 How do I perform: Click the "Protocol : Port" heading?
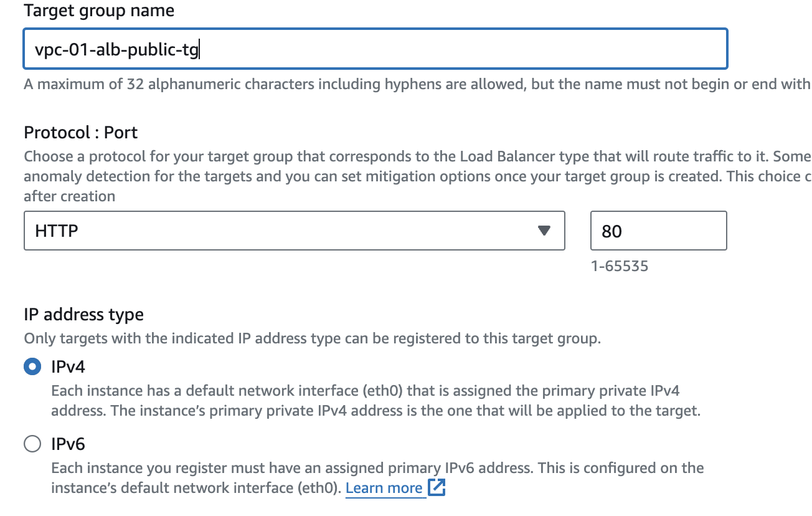click(81, 133)
